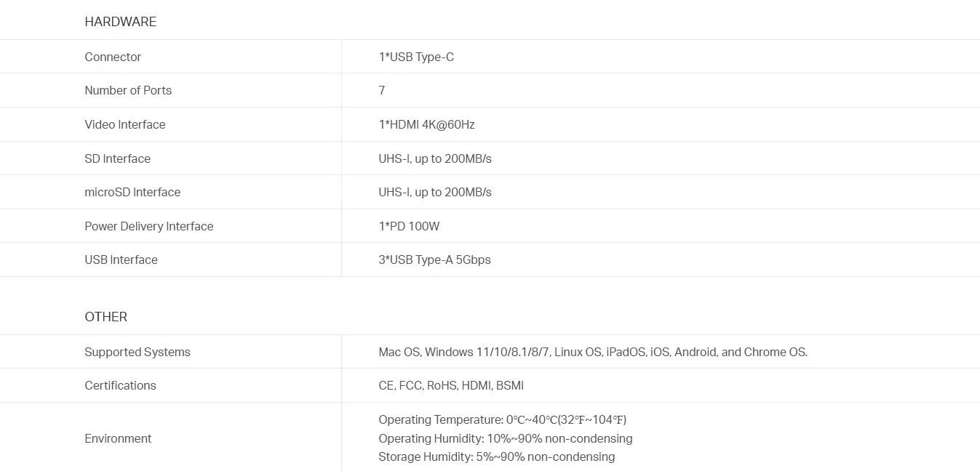Click the supported operating systems list text

click(x=593, y=352)
